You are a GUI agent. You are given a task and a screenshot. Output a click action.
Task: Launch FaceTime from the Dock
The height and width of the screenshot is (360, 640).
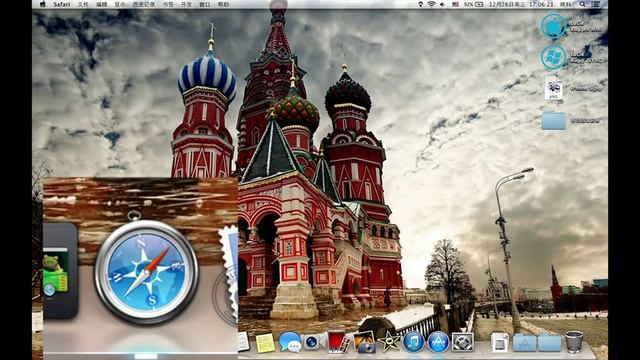tap(313, 342)
